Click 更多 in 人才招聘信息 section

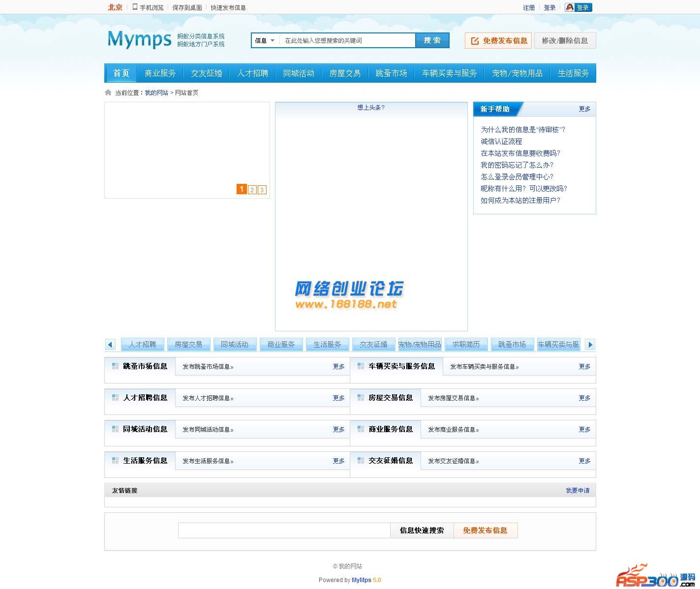click(x=338, y=398)
